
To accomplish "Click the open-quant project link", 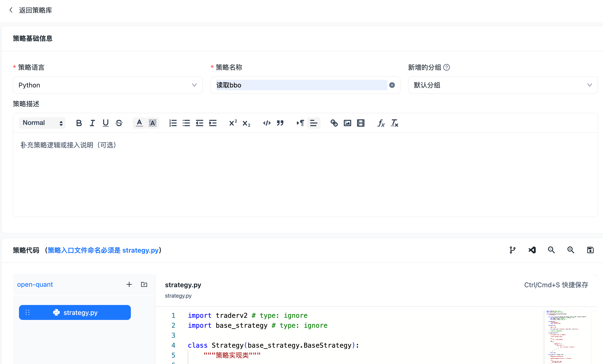I will point(35,285).
